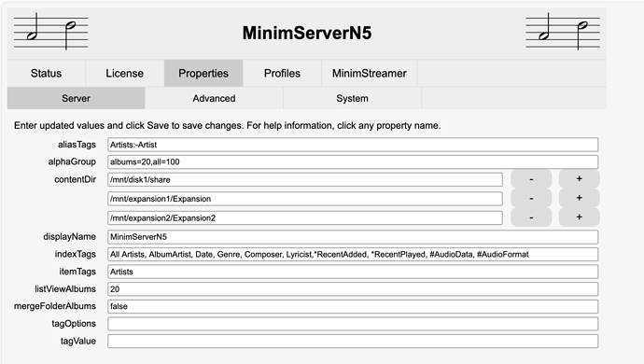The width and height of the screenshot is (644, 364).
Task: Open help for the tagOptions property name
Action: pos(74,324)
